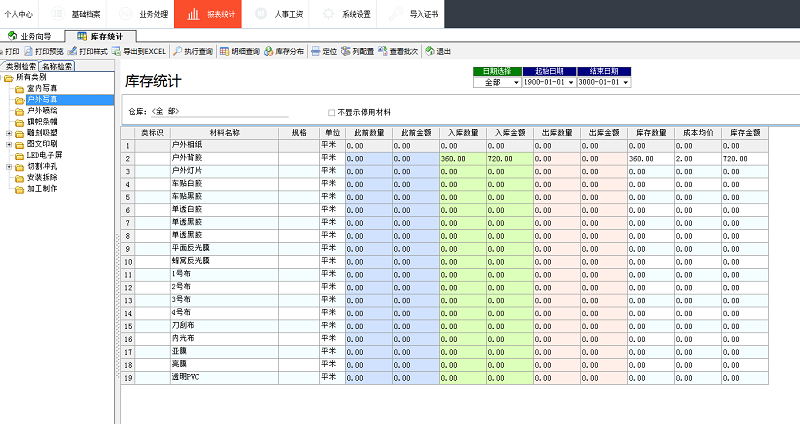Enable the 不显示停用材料 checkbox

pos(332,113)
